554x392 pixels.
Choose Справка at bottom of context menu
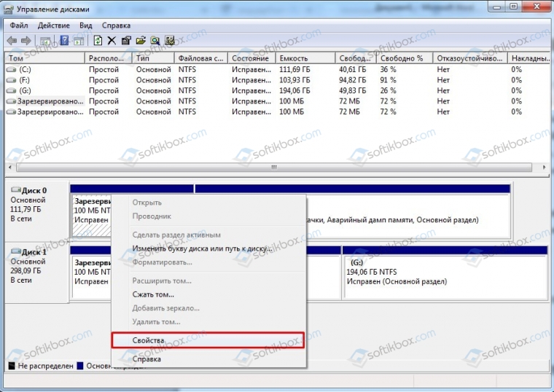pos(208,359)
